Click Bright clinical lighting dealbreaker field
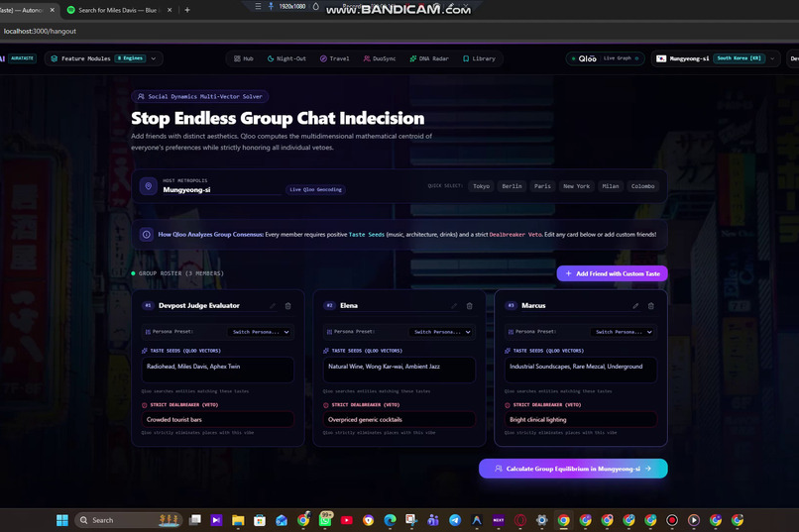Viewport: 799px width, 532px height. pos(580,419)
